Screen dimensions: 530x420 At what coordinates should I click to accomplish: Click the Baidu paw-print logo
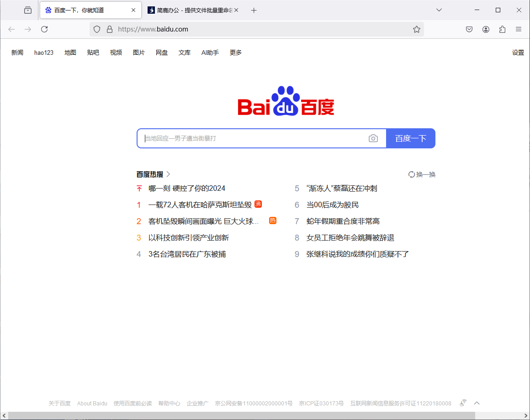(286, 100)
